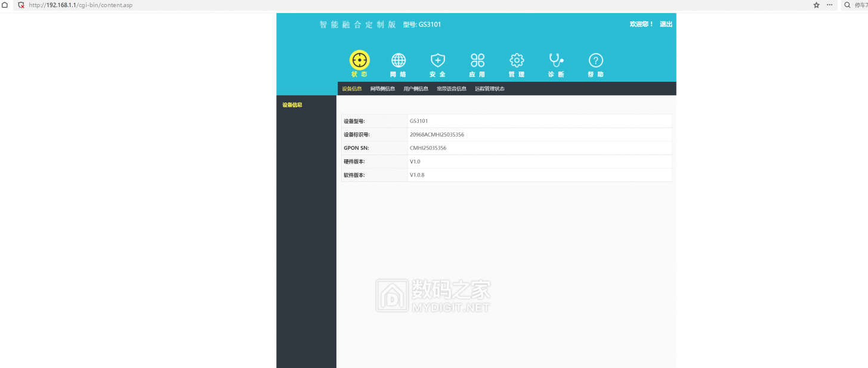868x368 pixels.
Task: Switch to the 宽带语音信息 tab
Action: [452, 89]
